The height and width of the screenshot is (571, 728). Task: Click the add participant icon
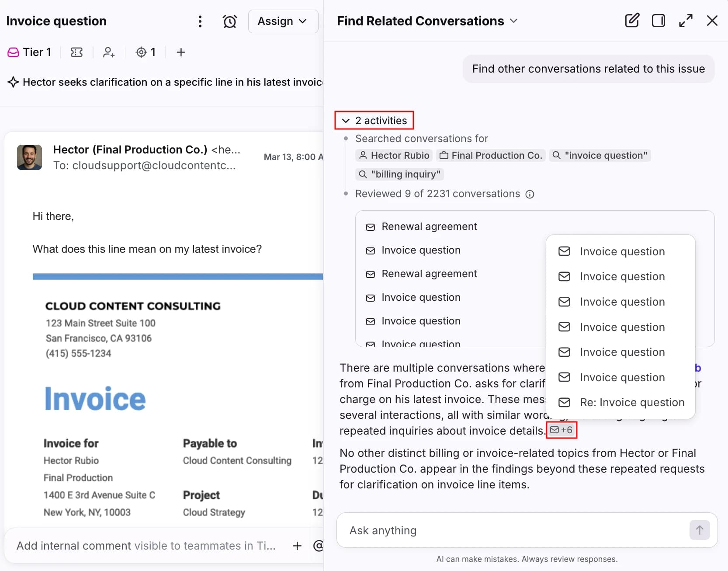[109, 52]
